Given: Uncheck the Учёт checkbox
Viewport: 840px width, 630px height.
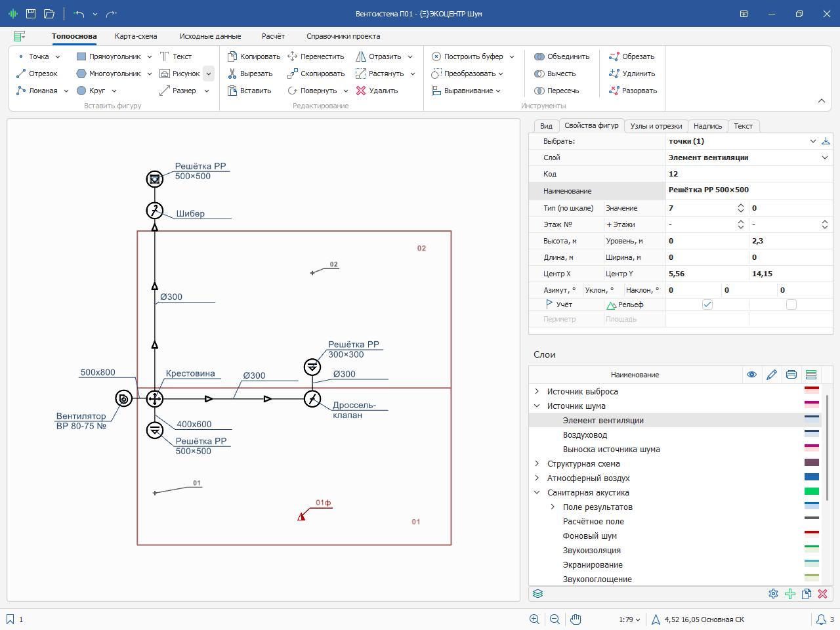Looking at the screenshot, I should coord(707,304).
